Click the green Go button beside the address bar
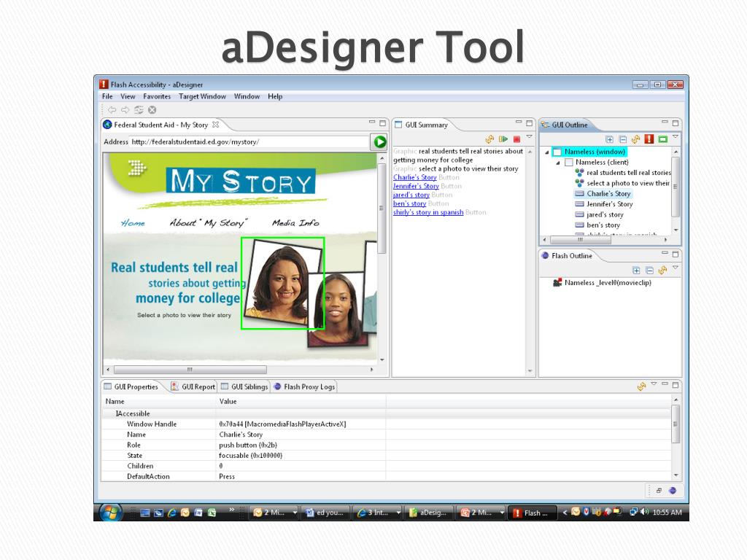Screen dimensions: 747x560 pyautogui.click(x=379, y=142)
